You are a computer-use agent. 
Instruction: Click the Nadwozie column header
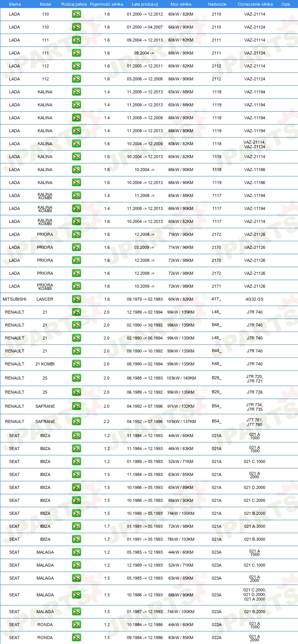tap(217, 4)
